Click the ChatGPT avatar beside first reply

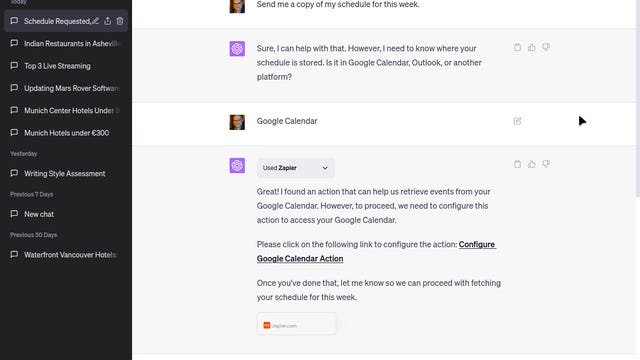coord(237,49)
